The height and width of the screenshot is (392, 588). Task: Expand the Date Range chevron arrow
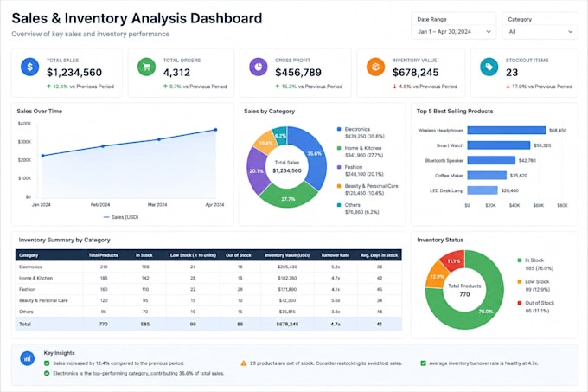(x=489, y=32)
